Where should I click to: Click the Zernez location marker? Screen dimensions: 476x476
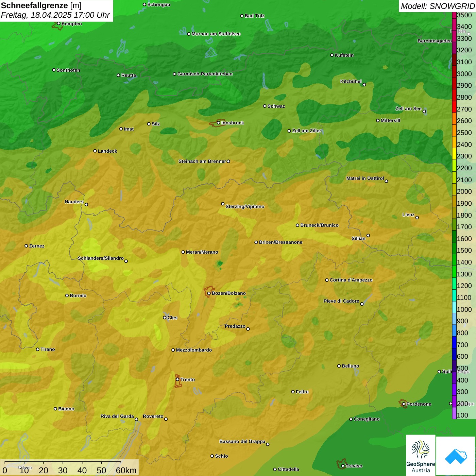pyautogui.click(x=27, y=246)
